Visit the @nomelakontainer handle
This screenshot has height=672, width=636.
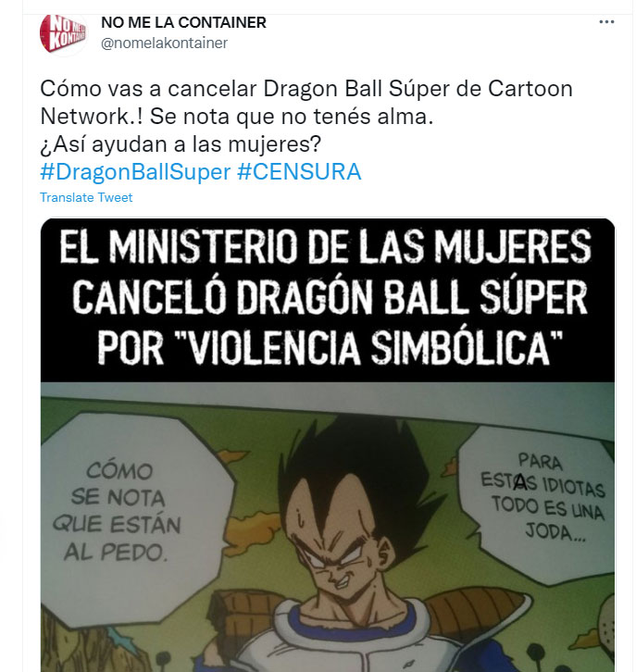(x=164, y=44)
